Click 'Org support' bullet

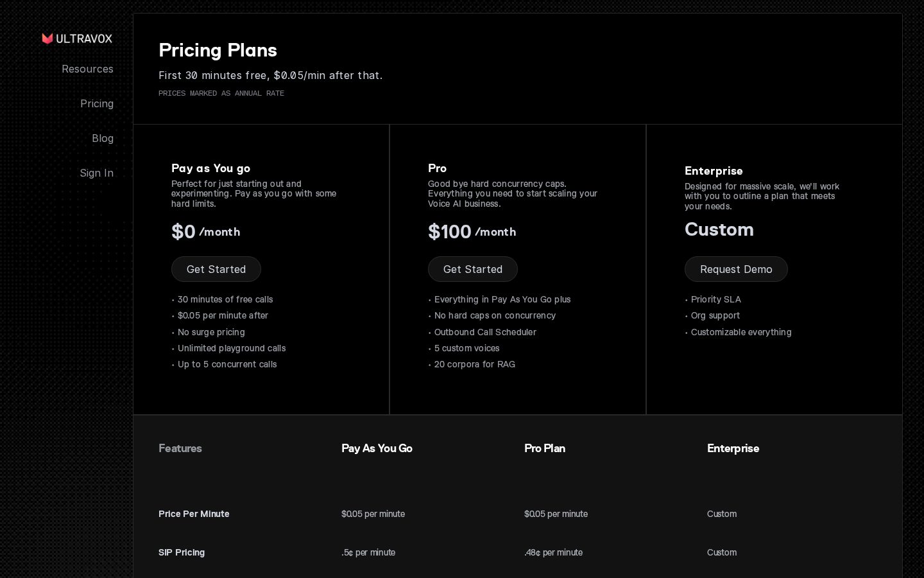(715, 315)
